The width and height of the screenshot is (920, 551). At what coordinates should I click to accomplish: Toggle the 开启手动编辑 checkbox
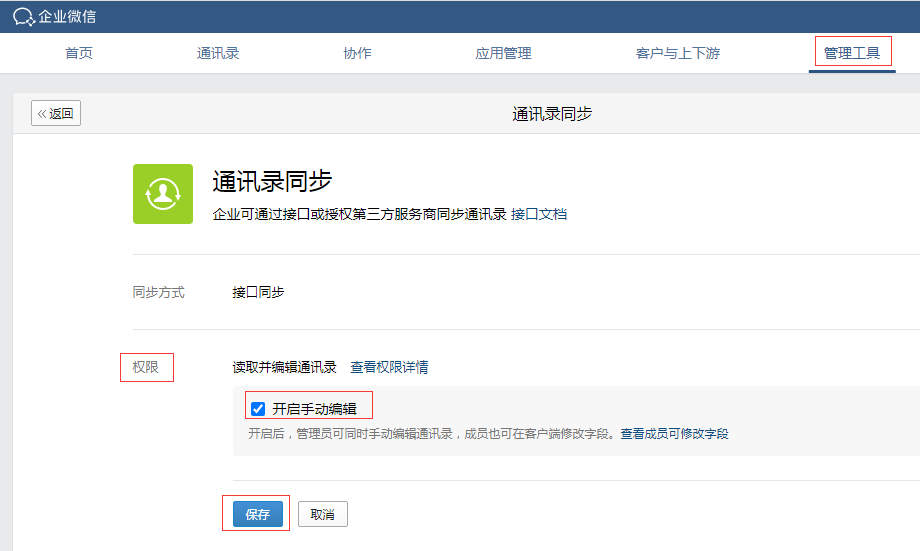(x=258, y=409)
